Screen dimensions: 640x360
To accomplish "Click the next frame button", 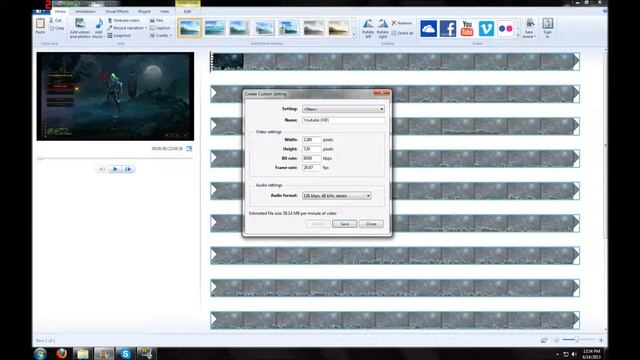I will pos(129,169).
